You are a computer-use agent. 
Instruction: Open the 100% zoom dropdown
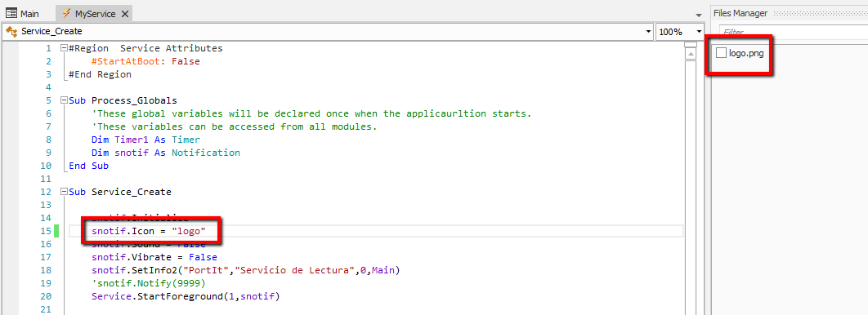point(699,32)
